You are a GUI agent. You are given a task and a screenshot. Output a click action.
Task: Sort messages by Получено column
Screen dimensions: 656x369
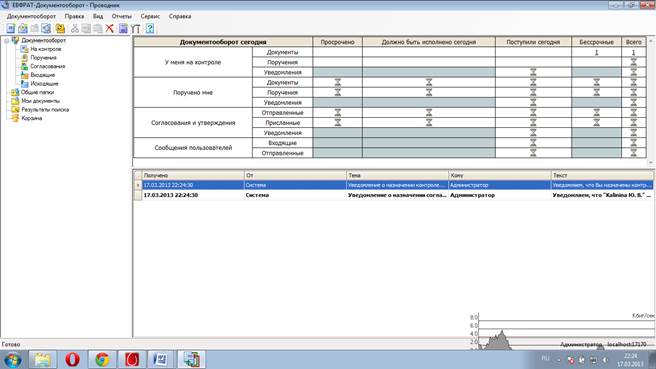pos(193,175)
